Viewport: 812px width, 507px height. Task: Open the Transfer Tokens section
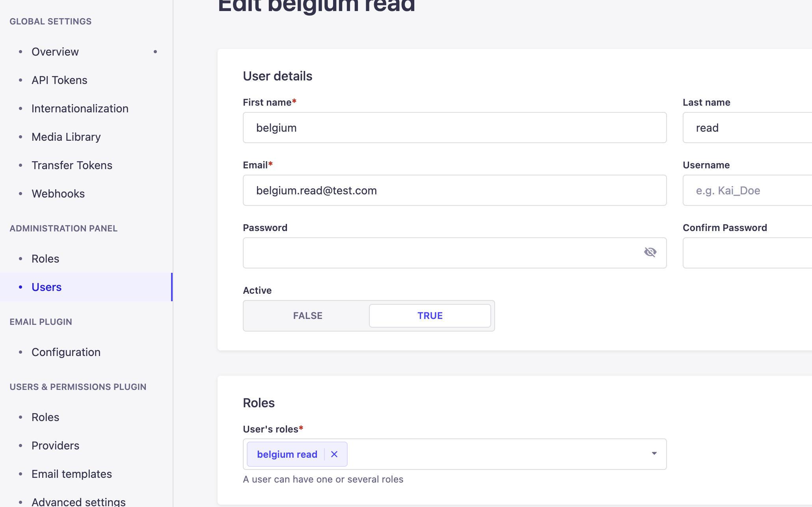[72, 165]
